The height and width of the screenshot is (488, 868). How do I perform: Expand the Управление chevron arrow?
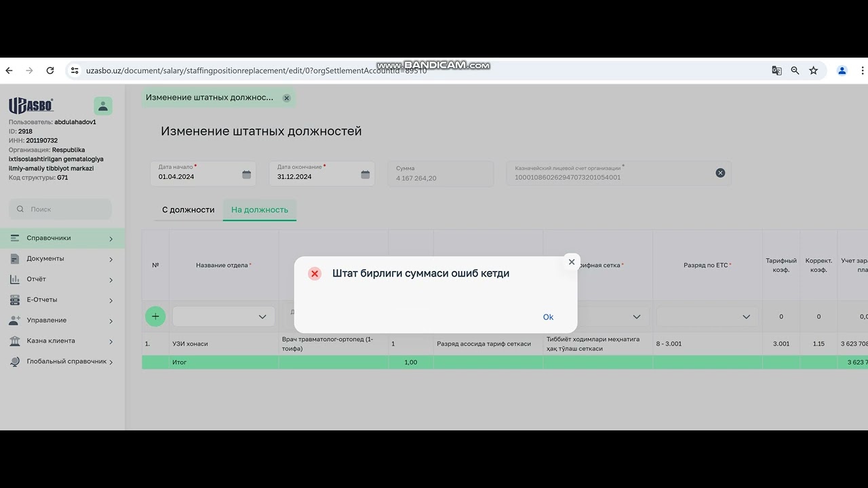(x=111, y=321)
